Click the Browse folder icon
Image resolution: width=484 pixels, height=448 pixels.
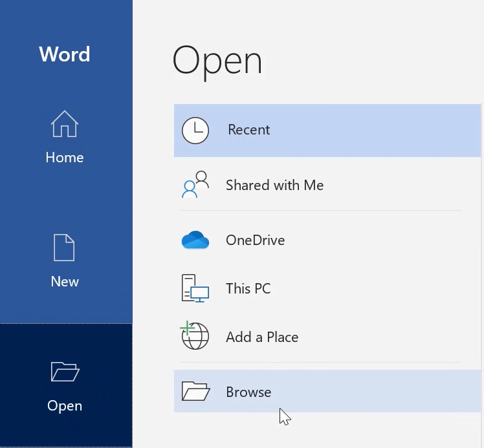pyautogui.click(x=195, y=392)
